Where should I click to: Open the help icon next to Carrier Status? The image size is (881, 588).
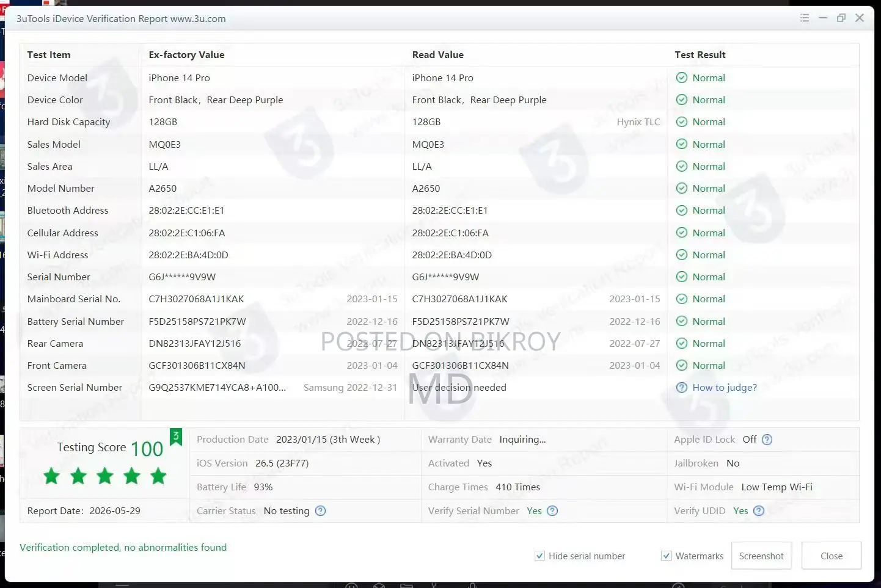(x=320, y=511)
